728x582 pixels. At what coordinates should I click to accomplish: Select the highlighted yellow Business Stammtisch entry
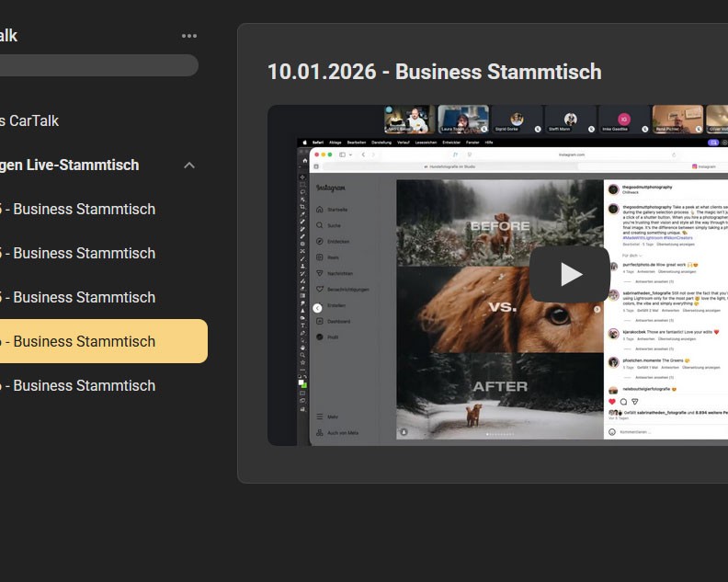(104, 341)
